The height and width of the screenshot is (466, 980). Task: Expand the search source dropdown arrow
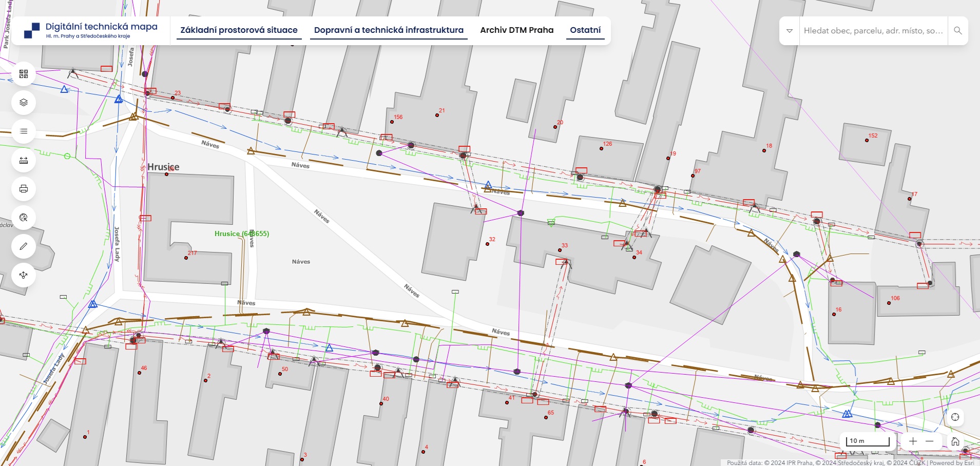[790, 31]
